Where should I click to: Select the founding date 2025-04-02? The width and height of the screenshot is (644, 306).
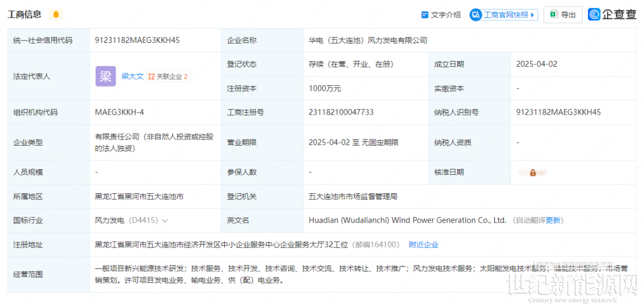point(537,64)
